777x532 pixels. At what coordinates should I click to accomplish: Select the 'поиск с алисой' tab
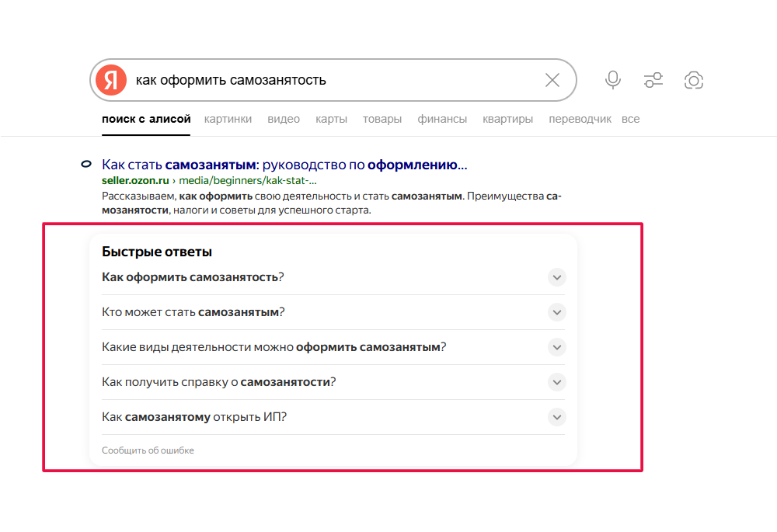tap(146, 119)
